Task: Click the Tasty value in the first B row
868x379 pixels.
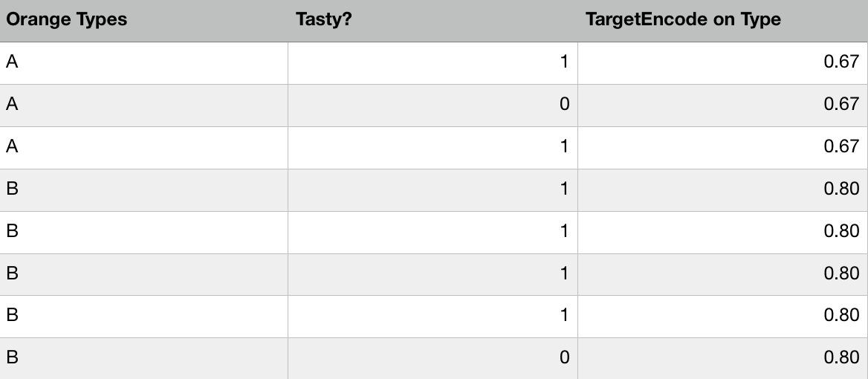Action: click(x=564, y=189)
